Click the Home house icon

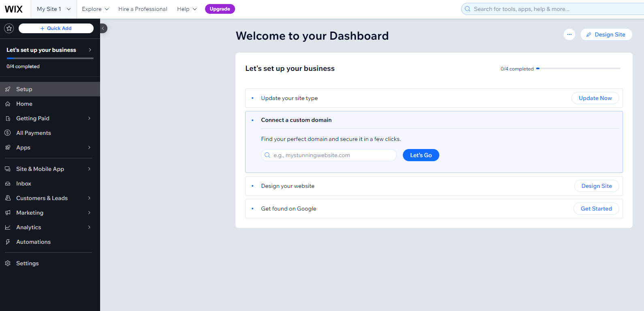tap(8, 104)
